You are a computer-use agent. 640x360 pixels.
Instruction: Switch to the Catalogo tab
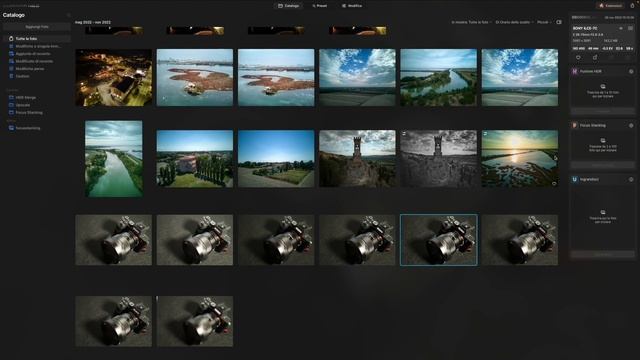[288, 6]
